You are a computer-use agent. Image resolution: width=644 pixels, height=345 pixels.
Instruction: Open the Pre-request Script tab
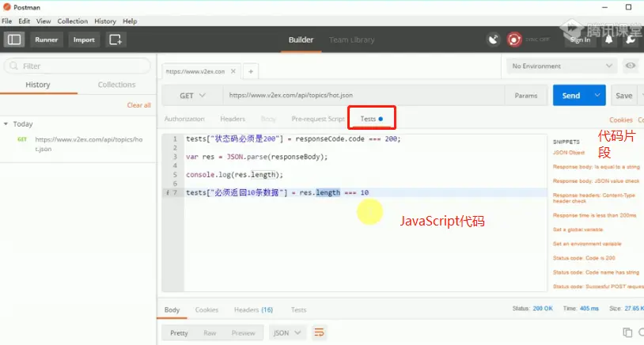[x=318, y=119]
